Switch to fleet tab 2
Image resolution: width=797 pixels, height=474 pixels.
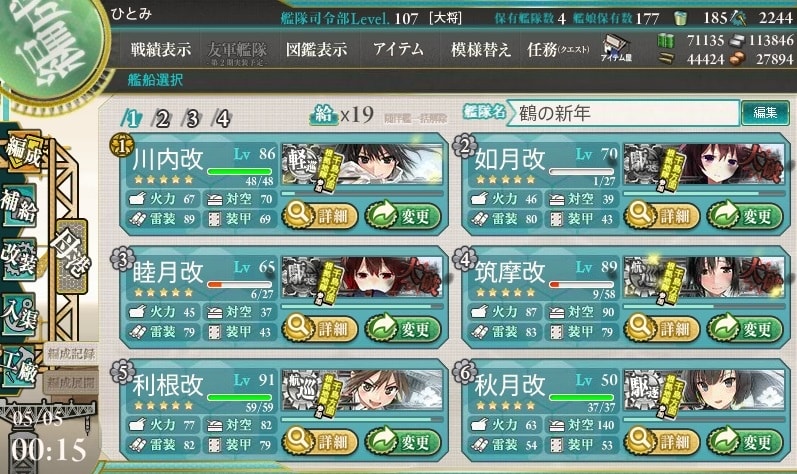(x=162, y=118)
